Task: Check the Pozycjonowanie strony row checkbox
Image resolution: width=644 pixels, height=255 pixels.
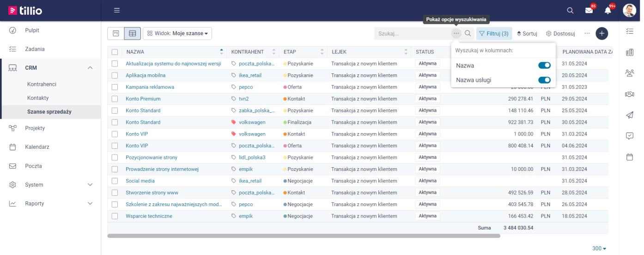Action: pos(115,158)
